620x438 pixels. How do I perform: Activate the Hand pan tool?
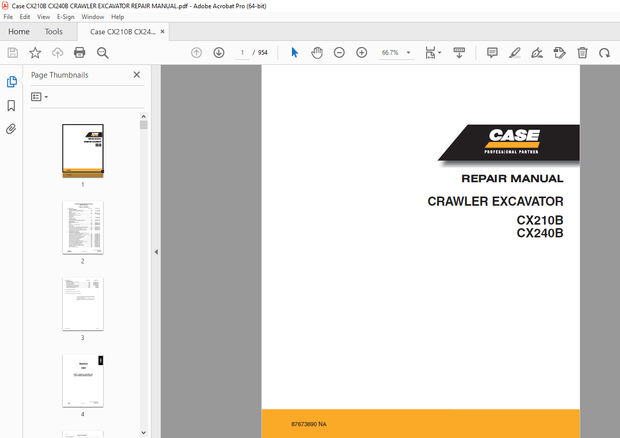coord(317,53)
